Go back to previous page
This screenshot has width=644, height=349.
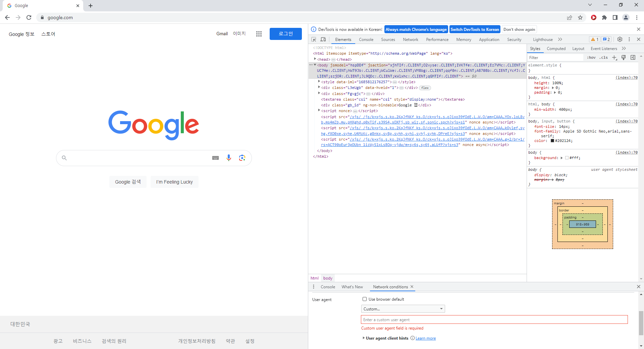click(7, 17)
